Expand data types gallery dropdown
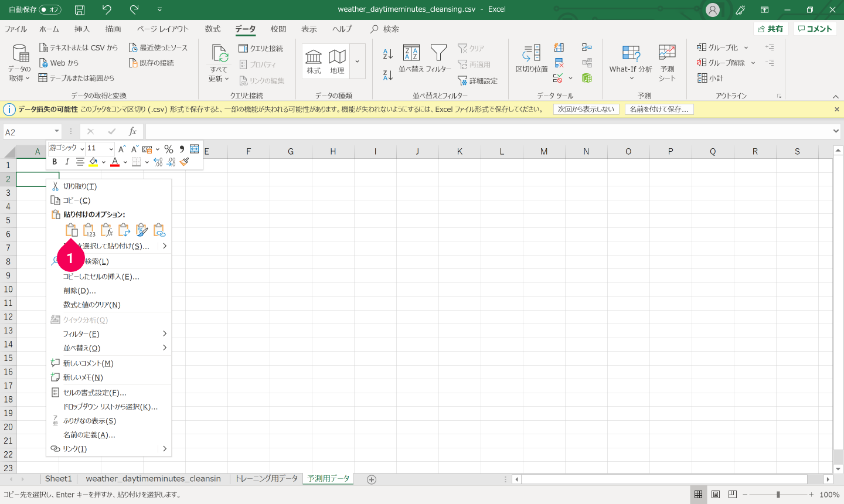The image size is (844, 504). click(357, 61)
